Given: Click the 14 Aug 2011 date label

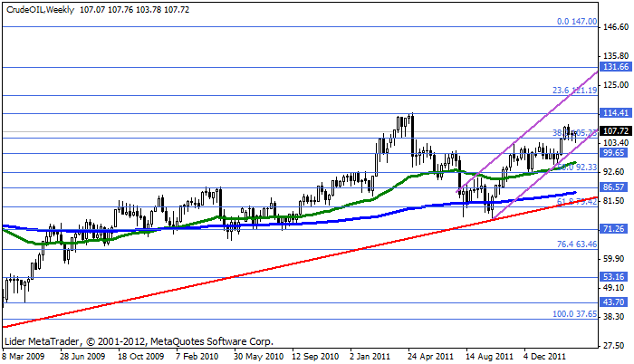Looking at the screenshot, I should click(x=487, y=357).
